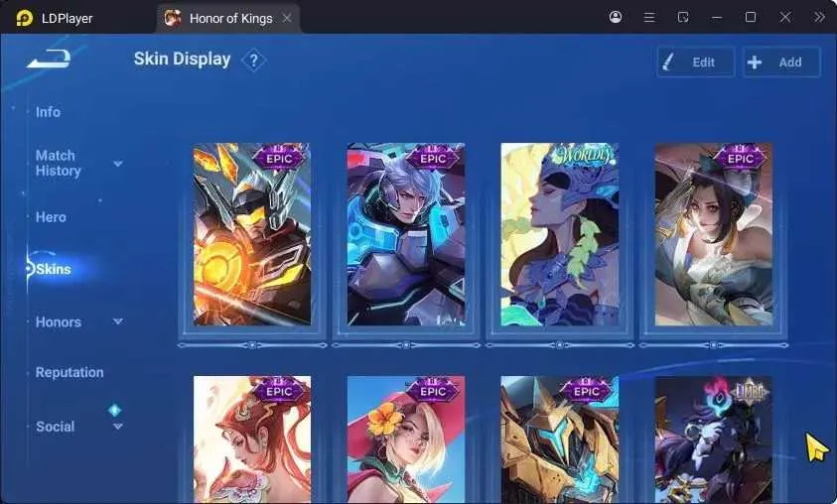Select the Worldly skin card
Screen dimensions: 837x504
(559, 234)
